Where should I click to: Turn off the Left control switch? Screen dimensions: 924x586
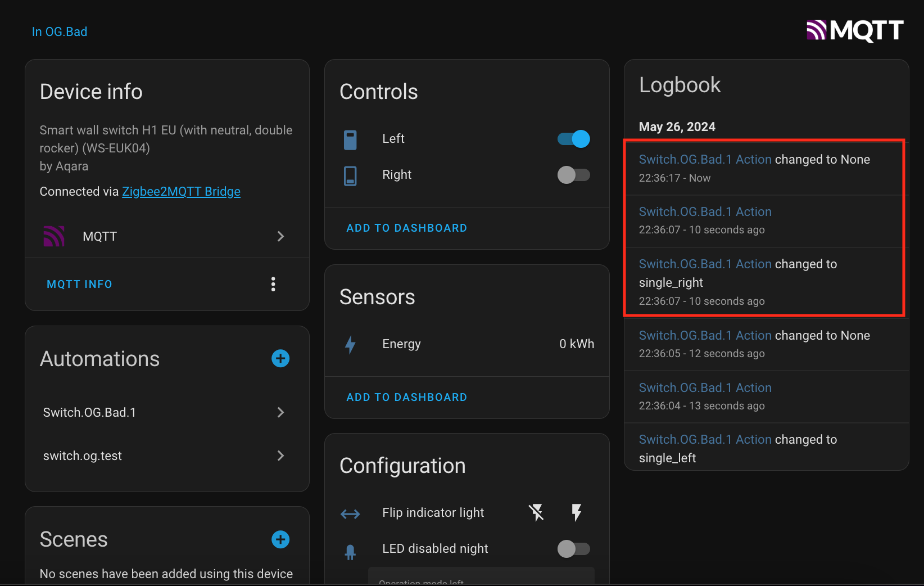pos(572,139)
